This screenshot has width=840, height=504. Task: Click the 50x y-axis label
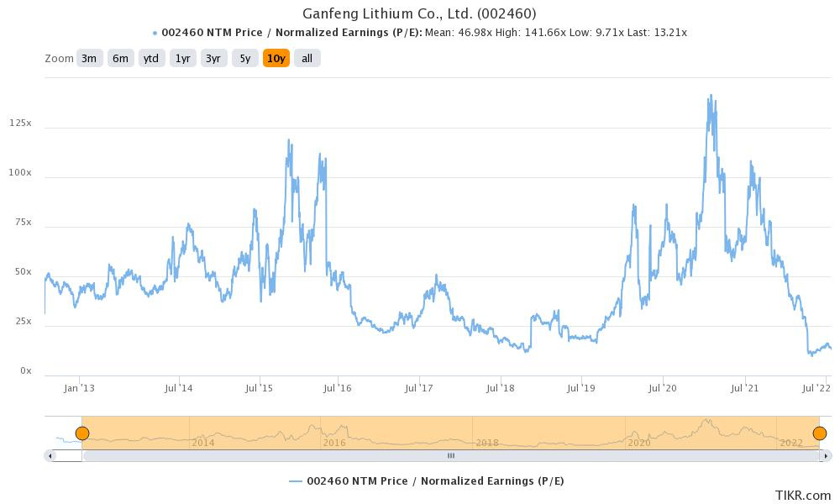(x=24, y=271)
